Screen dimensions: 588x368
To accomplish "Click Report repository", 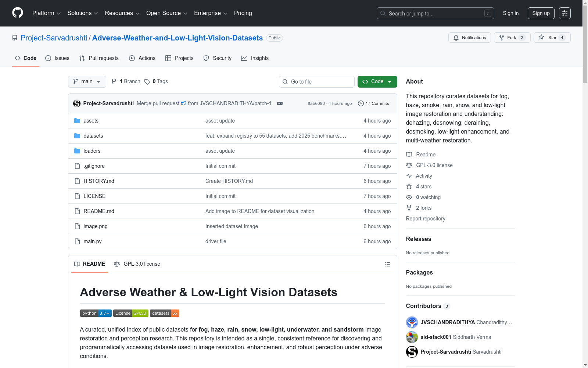I will point(426,219).
